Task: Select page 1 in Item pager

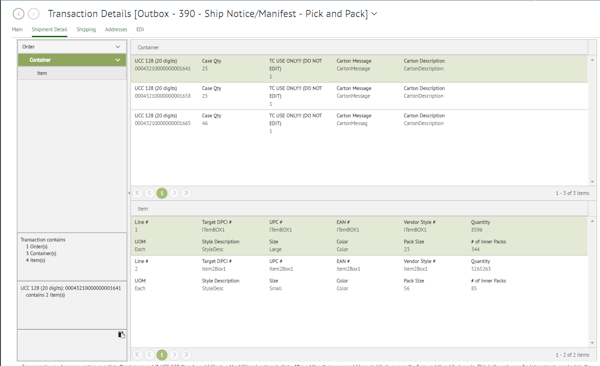Action: (x=162, y=355)
